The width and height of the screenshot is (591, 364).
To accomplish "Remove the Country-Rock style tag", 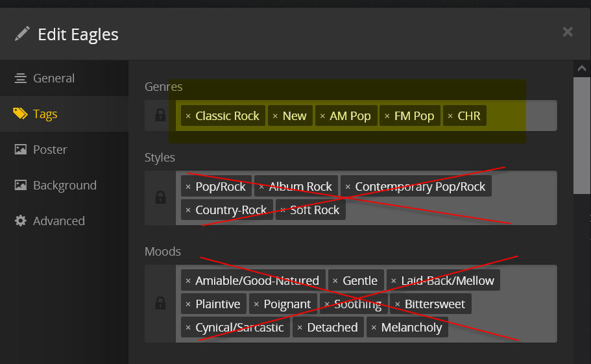I will click(x=188, y=210).
